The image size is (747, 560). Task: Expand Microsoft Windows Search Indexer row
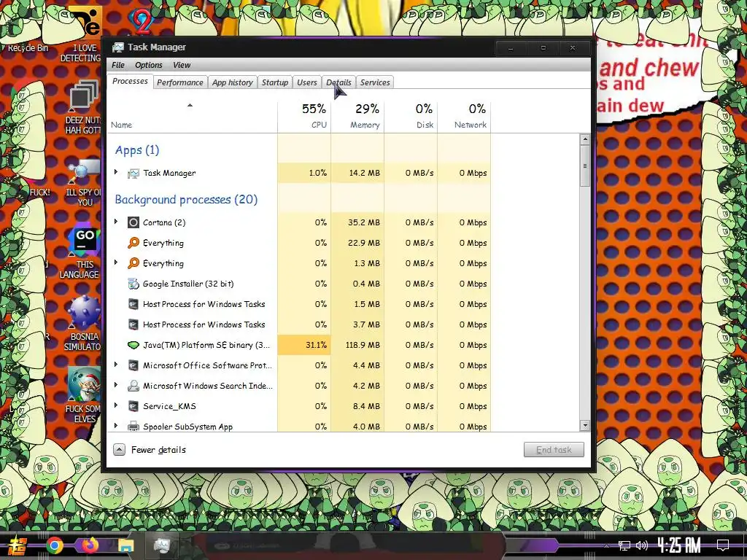coord(116,385)
